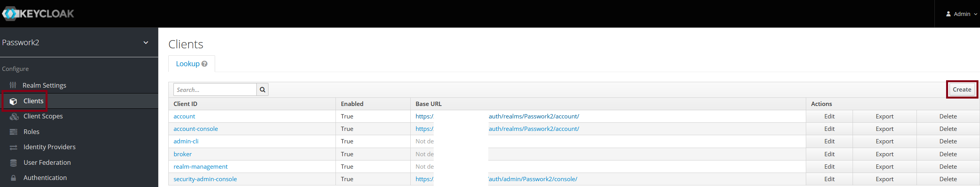Click into the client Search field

click(x=215, y=90)
